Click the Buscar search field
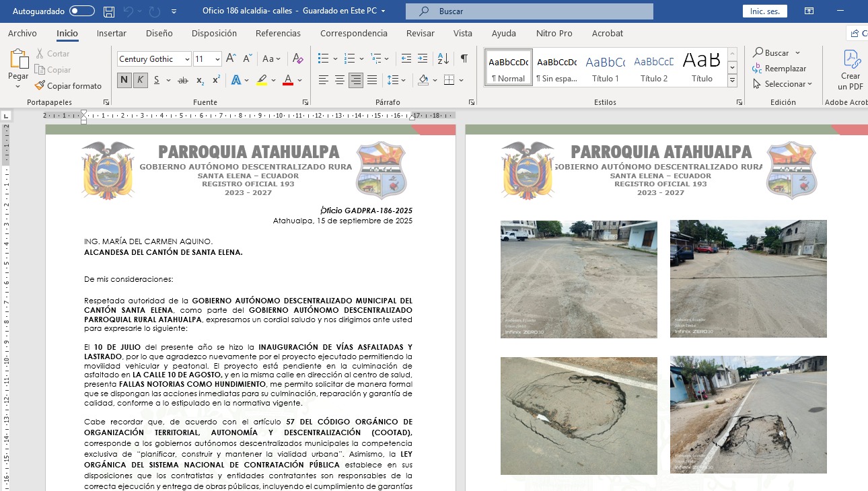This screenshot has width=868, height=491. click(x=529, y=11)
